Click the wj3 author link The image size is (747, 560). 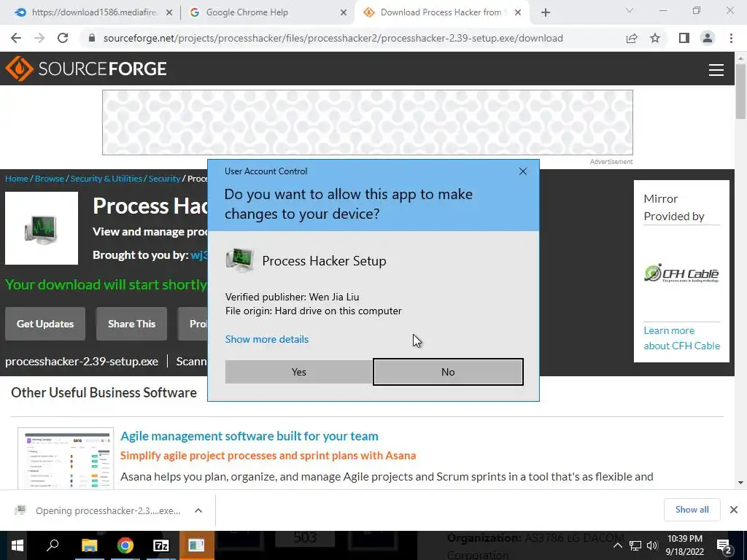point(198,255)
